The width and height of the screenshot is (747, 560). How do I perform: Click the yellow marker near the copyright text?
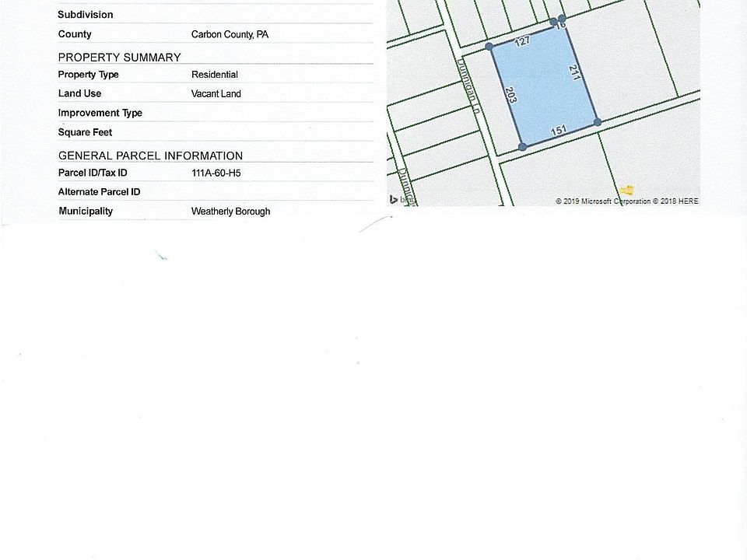pos(627,190)
